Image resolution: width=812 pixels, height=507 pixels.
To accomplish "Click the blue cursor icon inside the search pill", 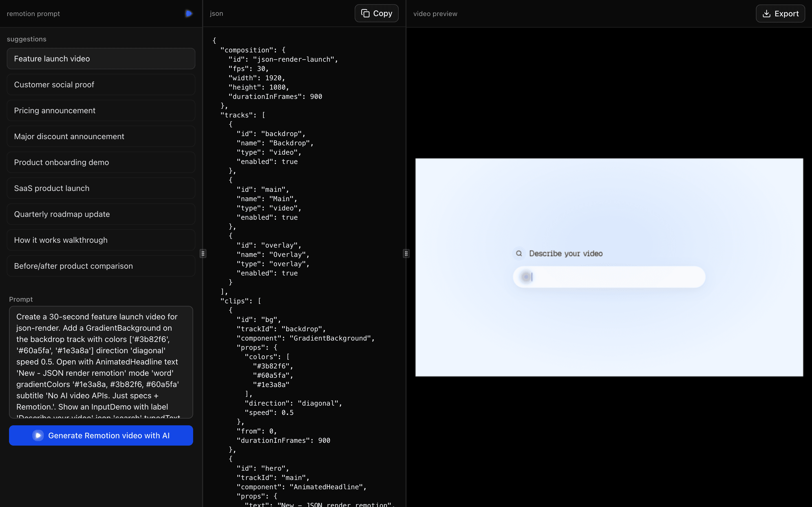I will point(526,277).
